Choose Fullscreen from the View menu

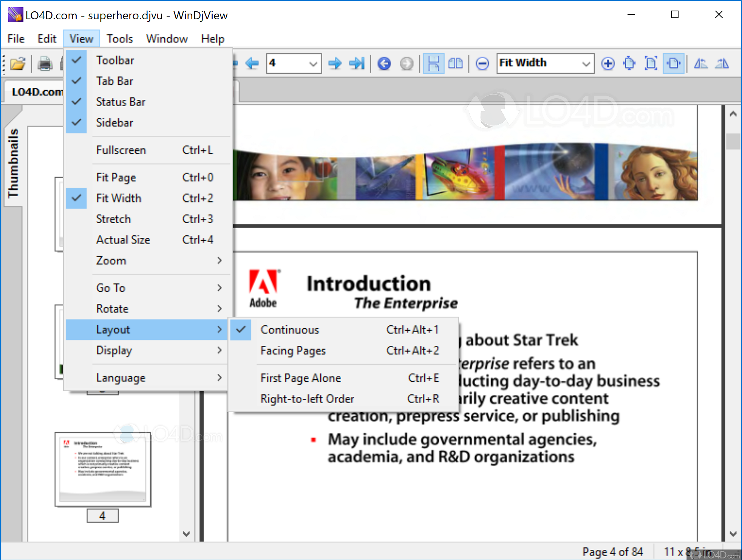coord(121,150)
